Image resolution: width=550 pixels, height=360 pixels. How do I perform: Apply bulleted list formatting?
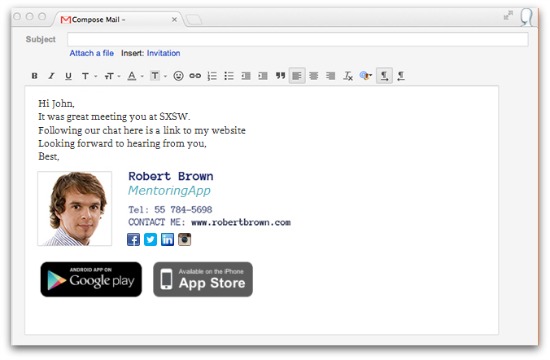click(229, 76)
